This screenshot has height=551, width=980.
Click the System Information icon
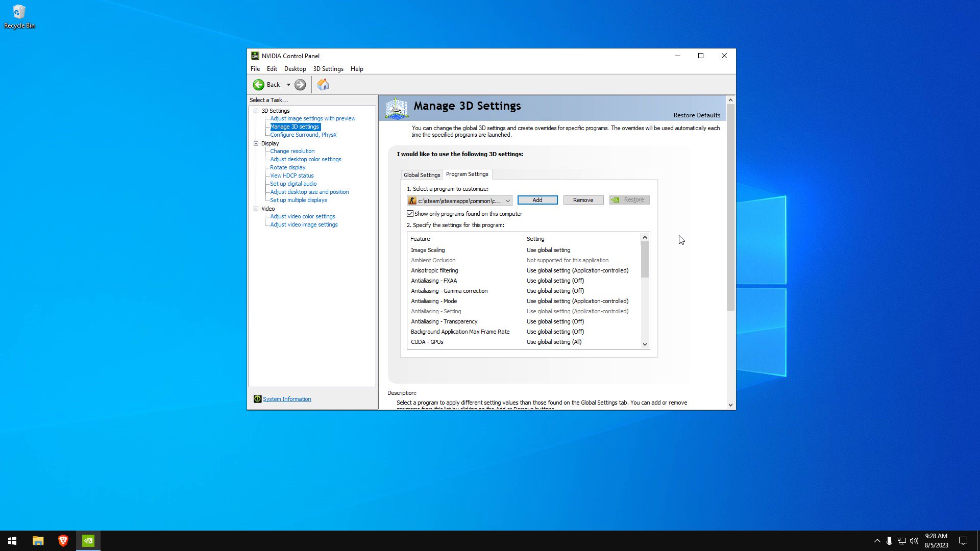tap(257, 399)
